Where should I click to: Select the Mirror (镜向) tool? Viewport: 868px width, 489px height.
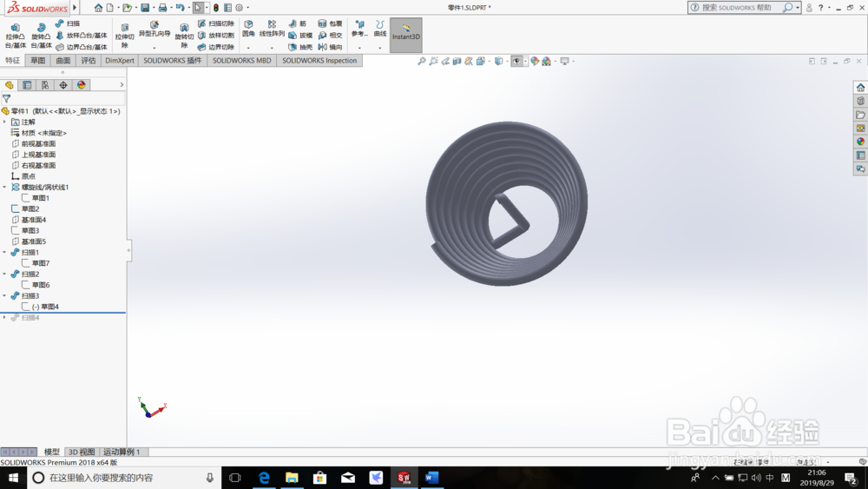330,47
